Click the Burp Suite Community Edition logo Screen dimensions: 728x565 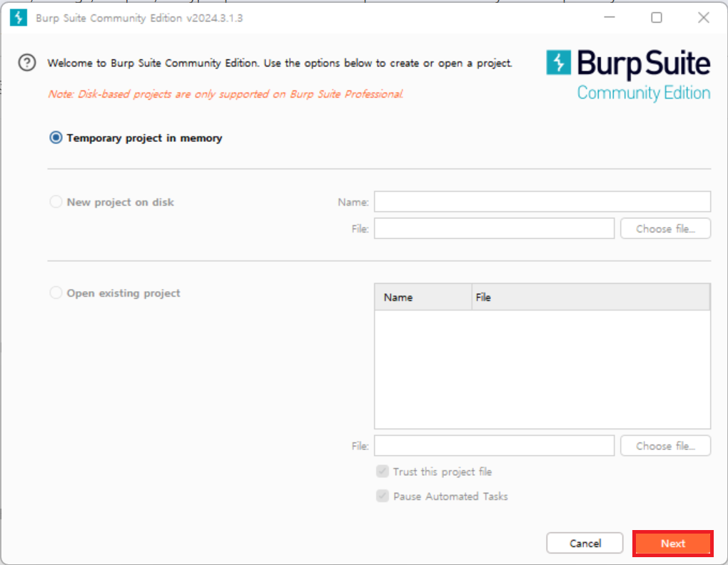628,76
